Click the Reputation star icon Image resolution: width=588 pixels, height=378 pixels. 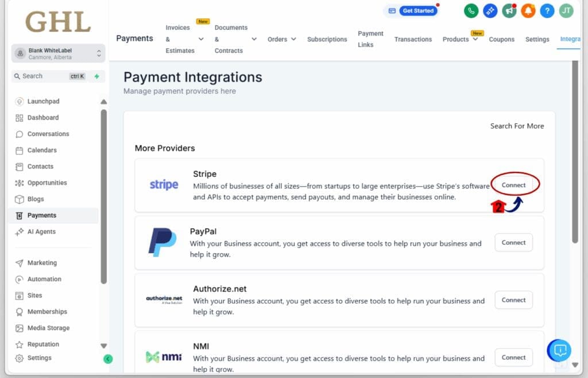point(20,344)
